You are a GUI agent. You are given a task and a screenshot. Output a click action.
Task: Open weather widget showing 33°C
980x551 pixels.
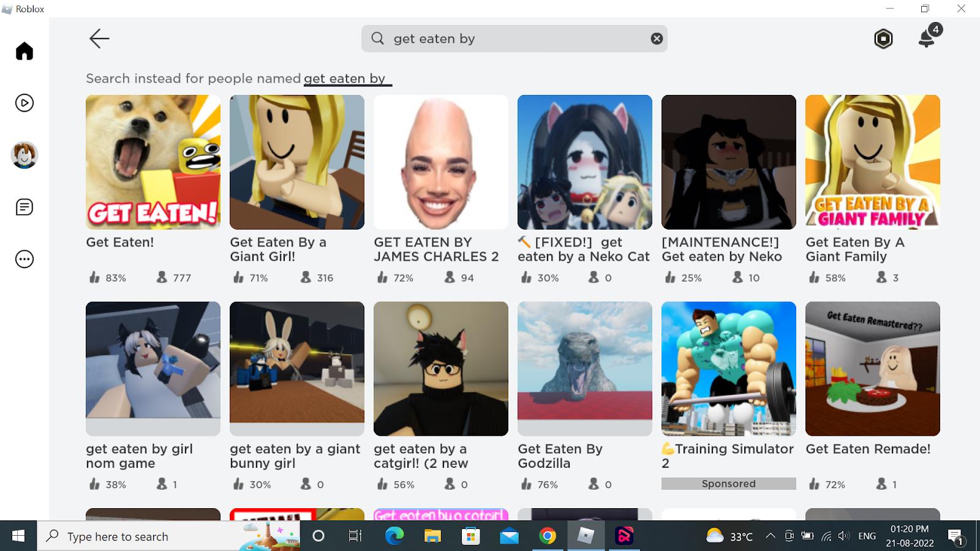[729, 536]
